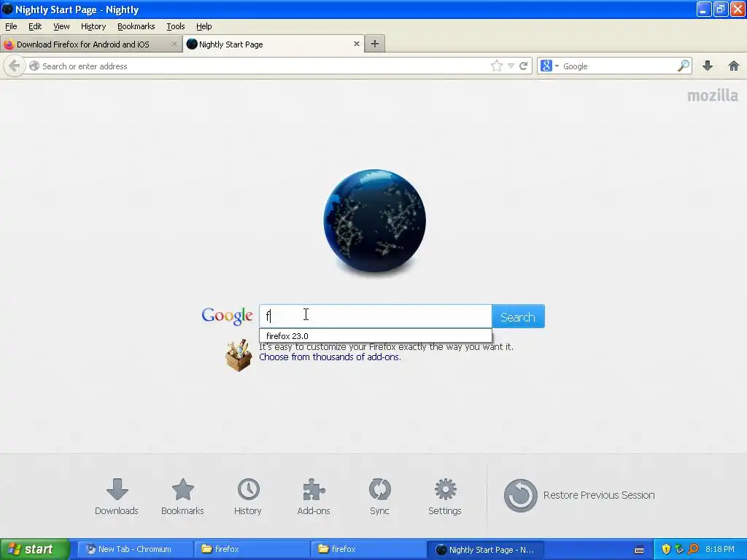
Task: Open the View menu
Action: coord(61,26)
